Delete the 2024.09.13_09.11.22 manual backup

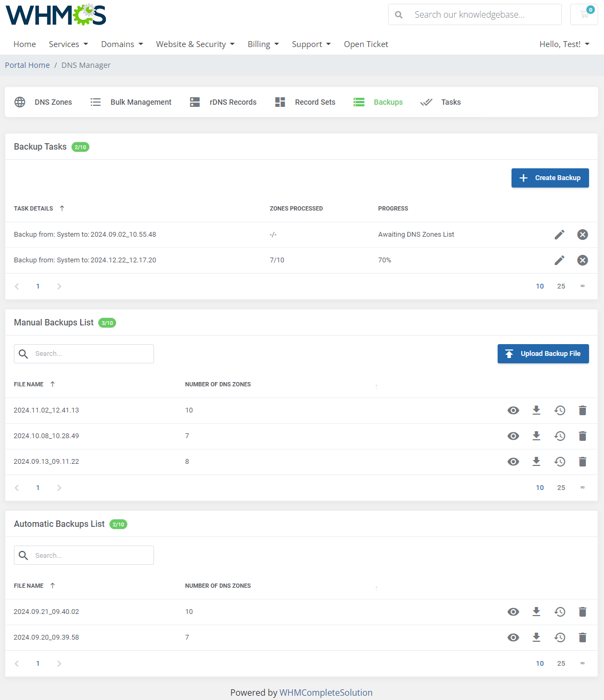(582, 462)
